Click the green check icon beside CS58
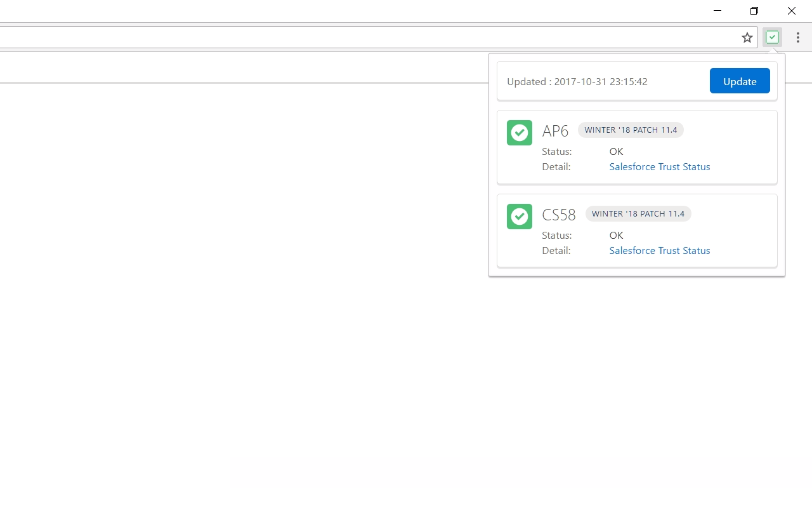This screenshot has height=508, width=812. 520,217
